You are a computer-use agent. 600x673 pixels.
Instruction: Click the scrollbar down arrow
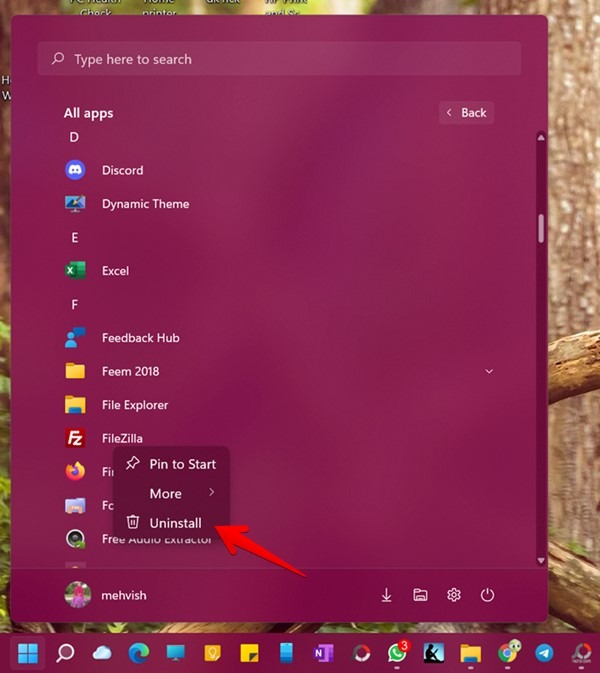tap(541, 560)
